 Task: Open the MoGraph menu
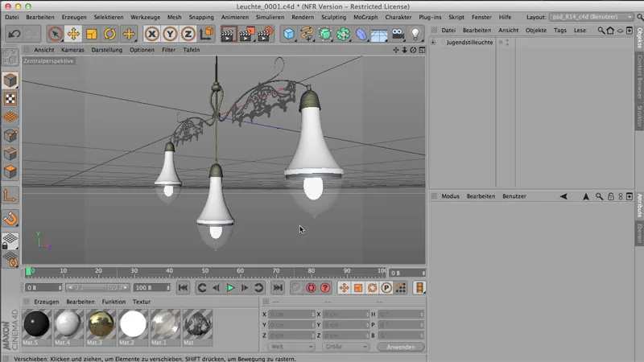(x=365, y=17)
